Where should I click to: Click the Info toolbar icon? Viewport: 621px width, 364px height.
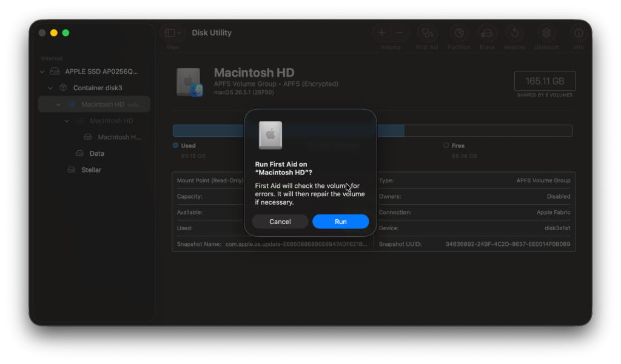[579, 33]
